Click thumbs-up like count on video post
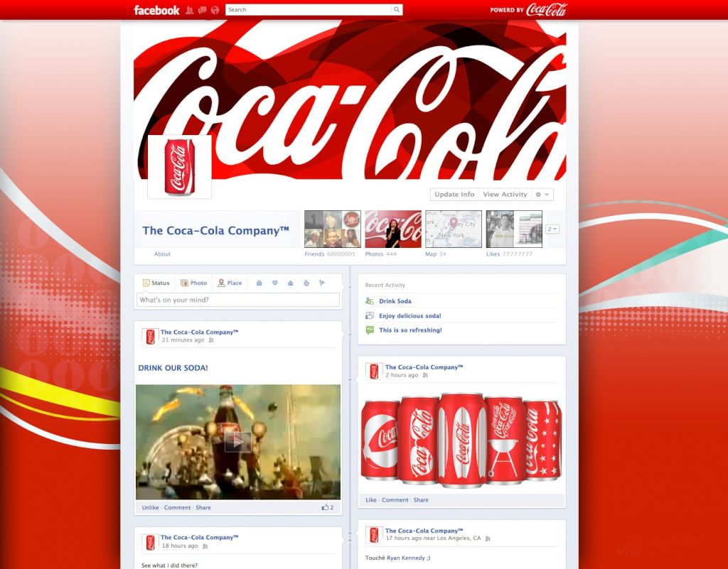Screen dimensions: 728x569 click(327, 508)
